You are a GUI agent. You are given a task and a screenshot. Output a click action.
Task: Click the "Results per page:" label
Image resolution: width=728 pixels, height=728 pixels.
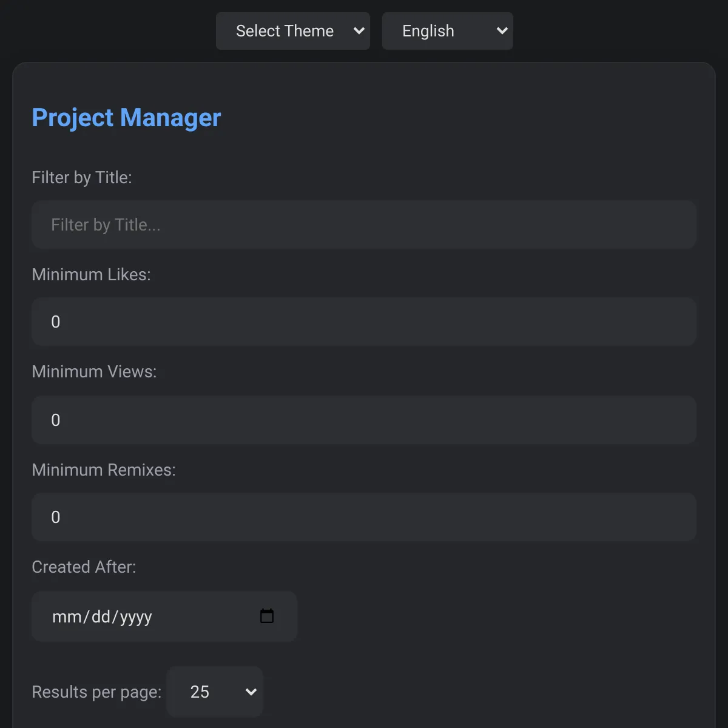[x=96, y=692]
